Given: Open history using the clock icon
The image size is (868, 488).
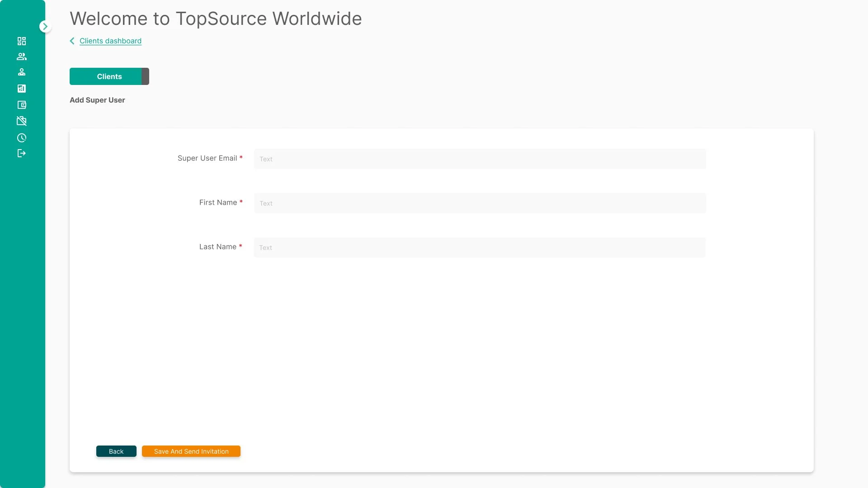Looking at the screenshot, I should [x=22, y=138].
